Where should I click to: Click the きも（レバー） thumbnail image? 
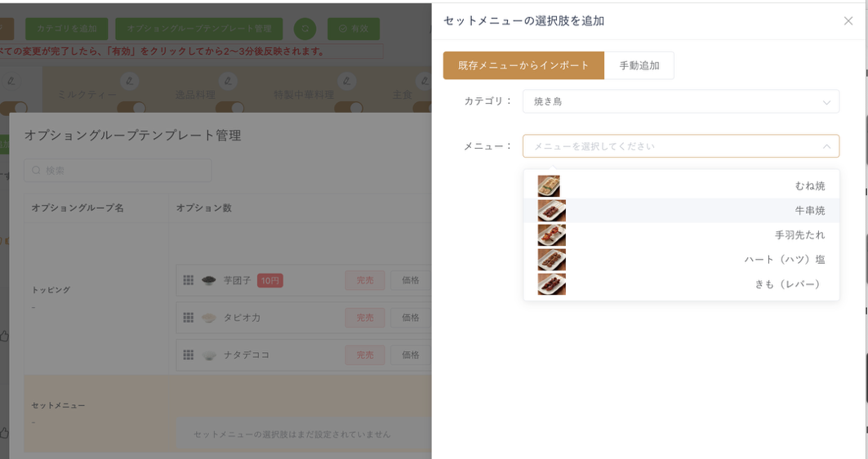pyautogui.click(x=552, y=283)
